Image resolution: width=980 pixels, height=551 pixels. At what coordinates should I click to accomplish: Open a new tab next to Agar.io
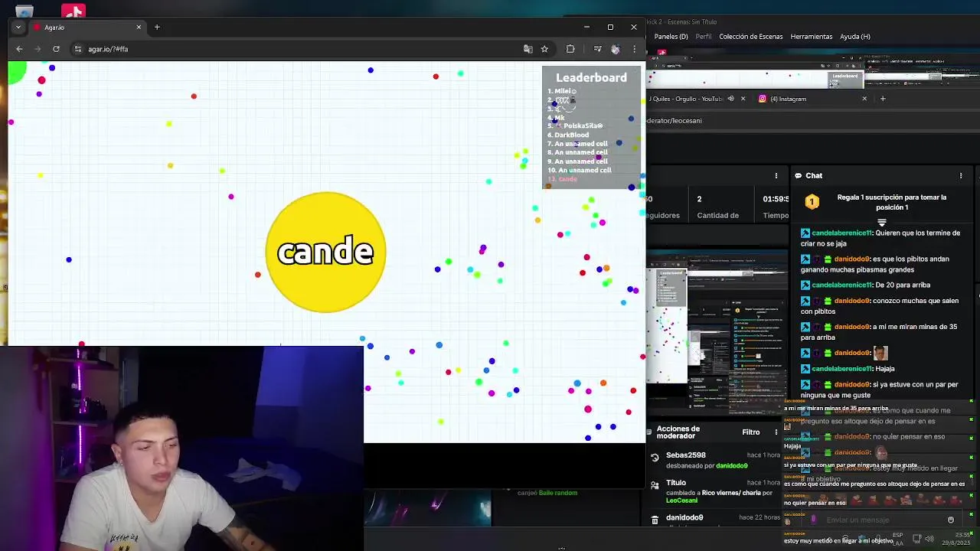tap(157, 28)
